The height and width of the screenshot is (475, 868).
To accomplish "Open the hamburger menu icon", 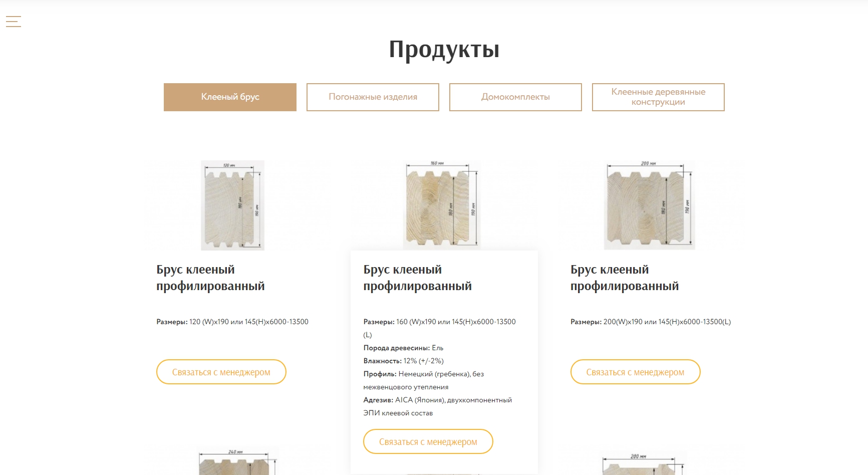I will tap(14, 22).
